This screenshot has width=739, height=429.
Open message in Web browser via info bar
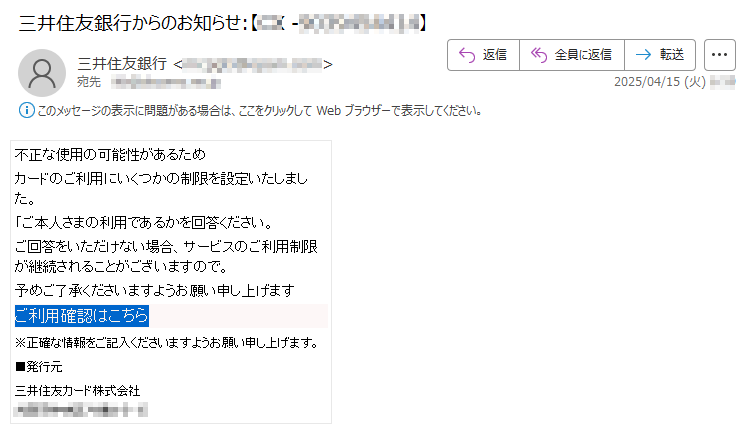click(259, 111)
